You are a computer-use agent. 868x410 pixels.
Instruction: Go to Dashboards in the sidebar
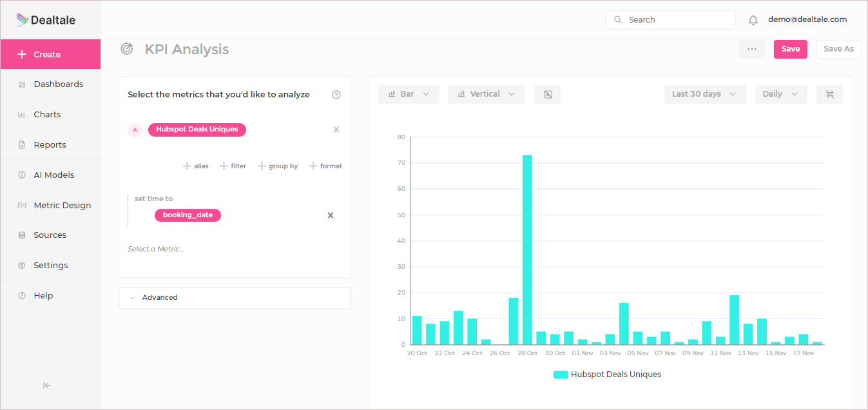50,84
